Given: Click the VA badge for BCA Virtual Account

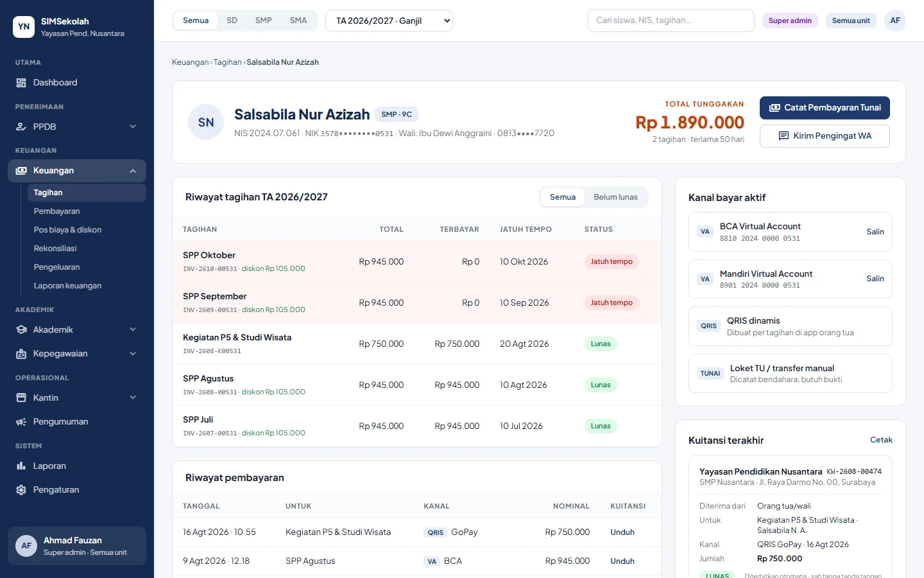Looking at the screenshot, I should click(x=705, y=232).
